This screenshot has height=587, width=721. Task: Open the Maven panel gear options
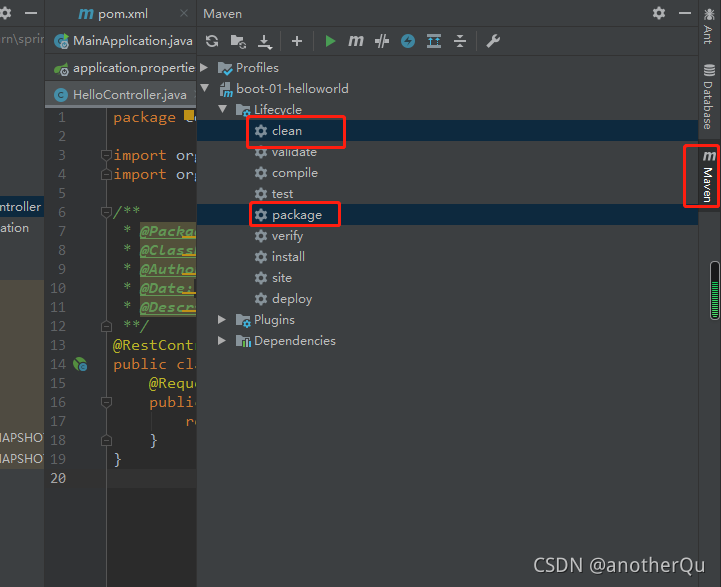659,13
